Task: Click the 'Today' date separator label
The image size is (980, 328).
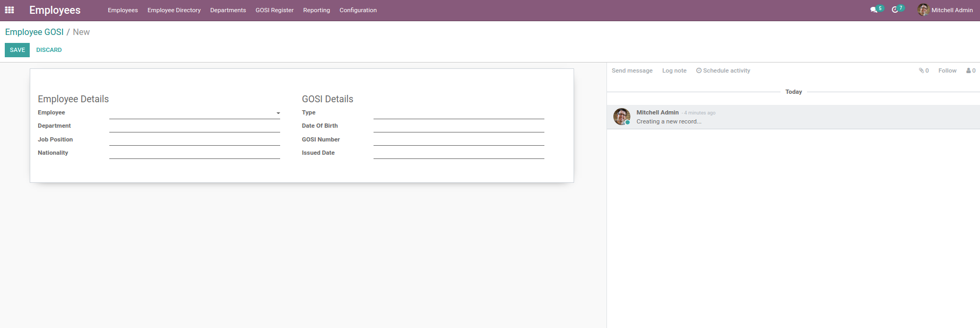Action: pos(794,92)
